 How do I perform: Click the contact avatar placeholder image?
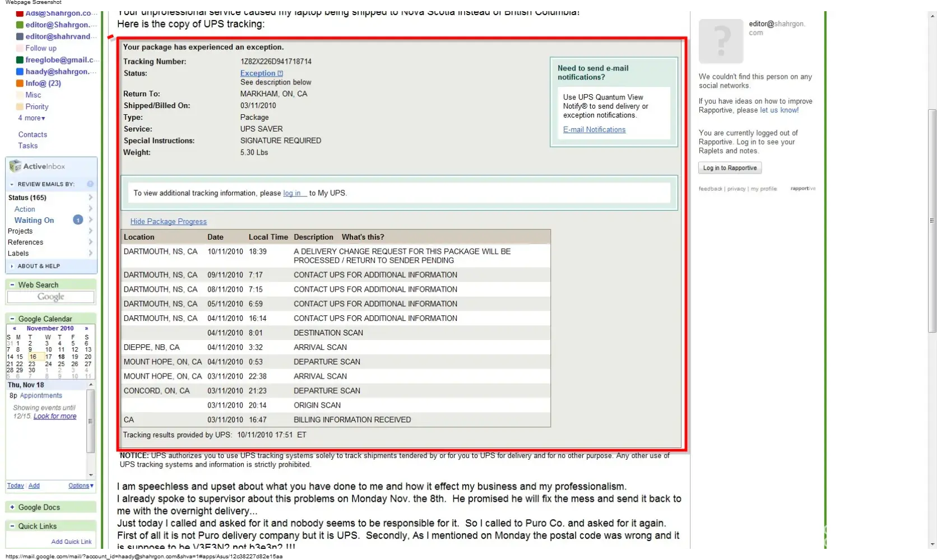[721, 41]
